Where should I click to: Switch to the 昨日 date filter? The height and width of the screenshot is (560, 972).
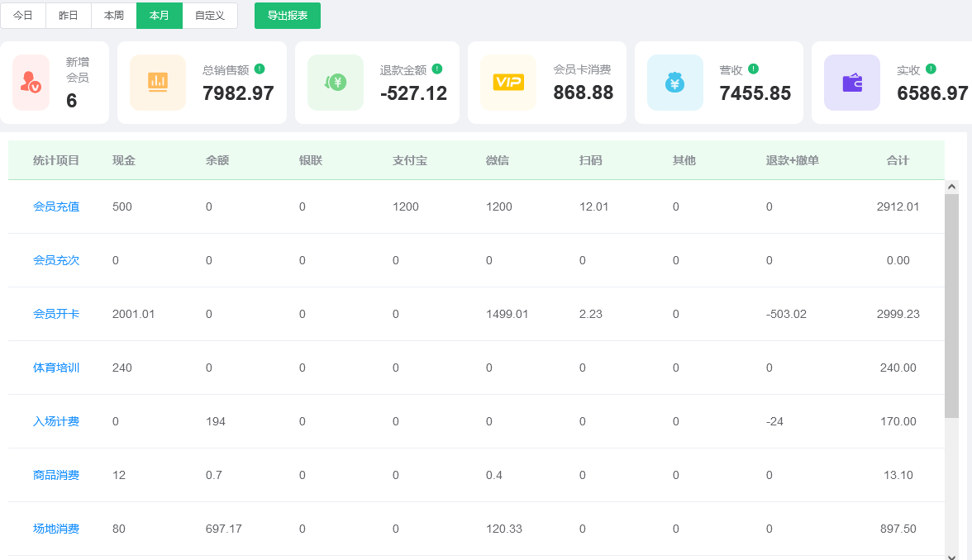(69, 16)
